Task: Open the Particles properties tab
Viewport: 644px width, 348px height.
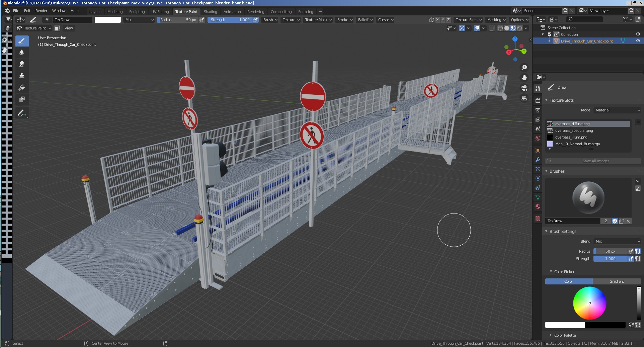Action: [x=538, y=169]
